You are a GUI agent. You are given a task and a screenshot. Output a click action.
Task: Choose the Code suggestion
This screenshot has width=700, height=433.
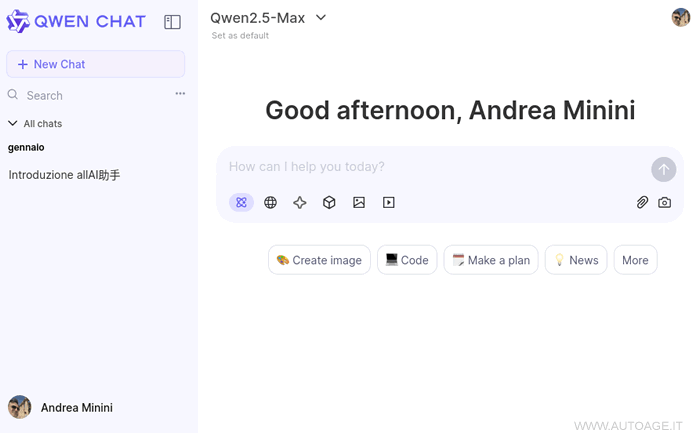click(407, 260)
